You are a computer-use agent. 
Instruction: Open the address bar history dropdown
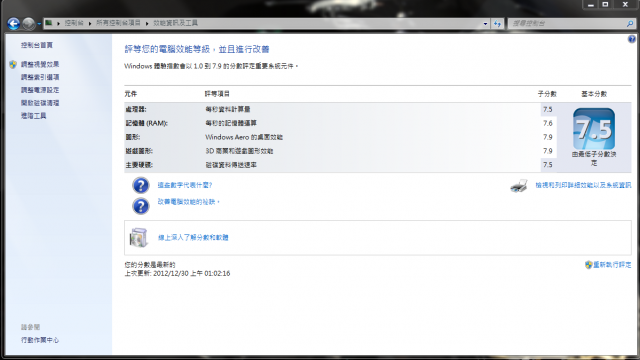click(485, 24)
